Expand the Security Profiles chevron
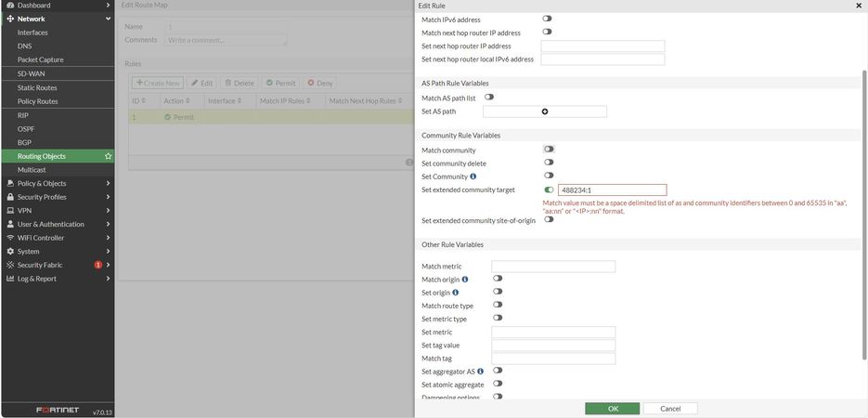The image size is (868, 418). tap(108, 197)
